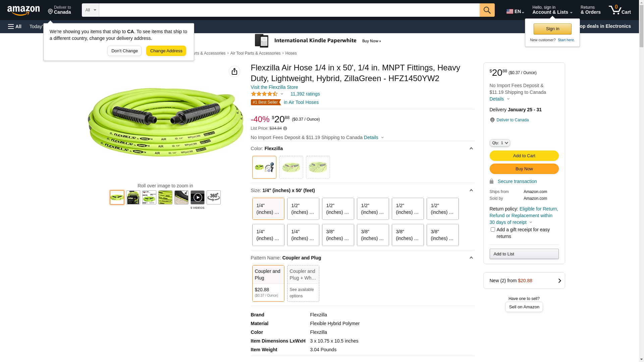Screen dimensions: 644x362
Task: Click the Buy Now button
Action: 524,169
